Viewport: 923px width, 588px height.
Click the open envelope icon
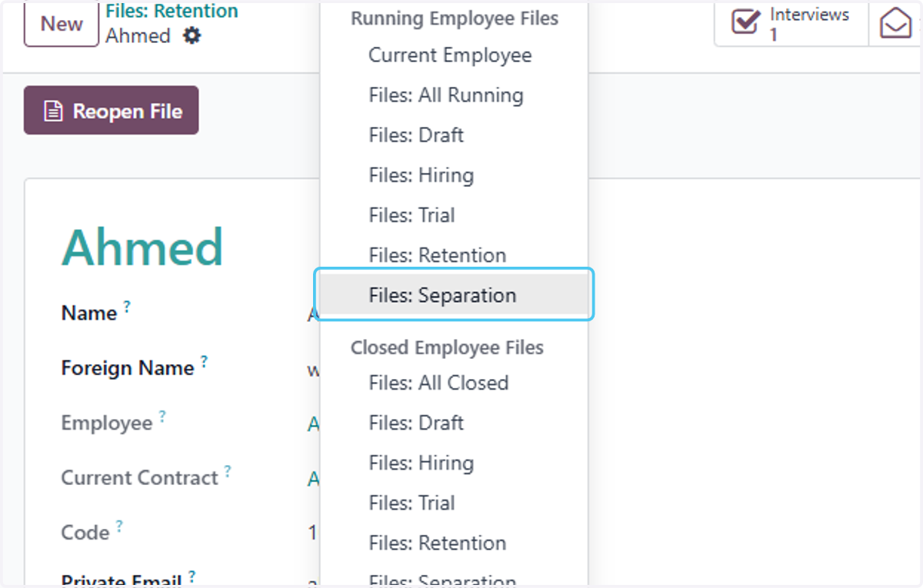895,22
